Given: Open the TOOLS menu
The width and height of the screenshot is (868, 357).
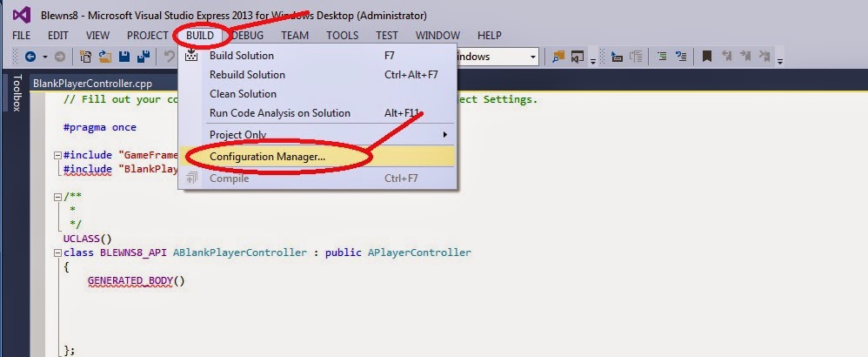Looking at the screenshot, I should [342, 36].
